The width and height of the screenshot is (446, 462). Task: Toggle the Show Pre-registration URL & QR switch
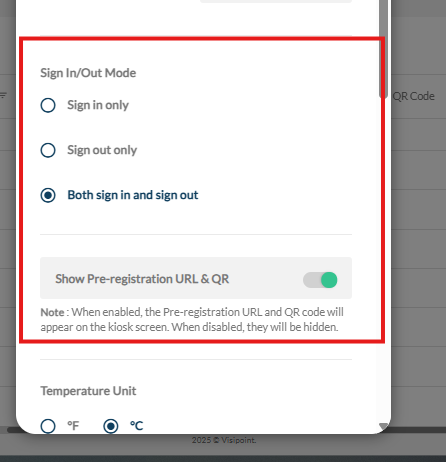[x=320, y=280]
